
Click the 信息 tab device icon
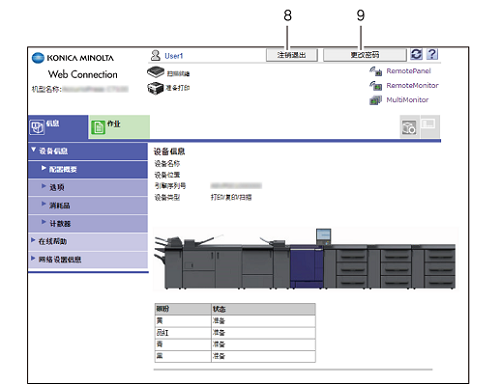[37, 127]
